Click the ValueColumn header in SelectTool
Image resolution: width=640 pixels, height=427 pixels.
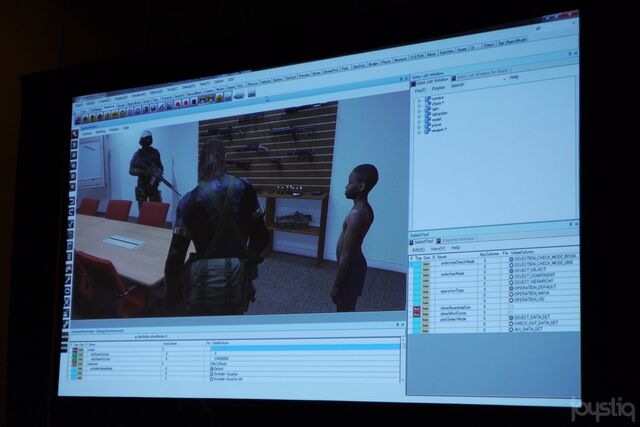tap(522, 252)
